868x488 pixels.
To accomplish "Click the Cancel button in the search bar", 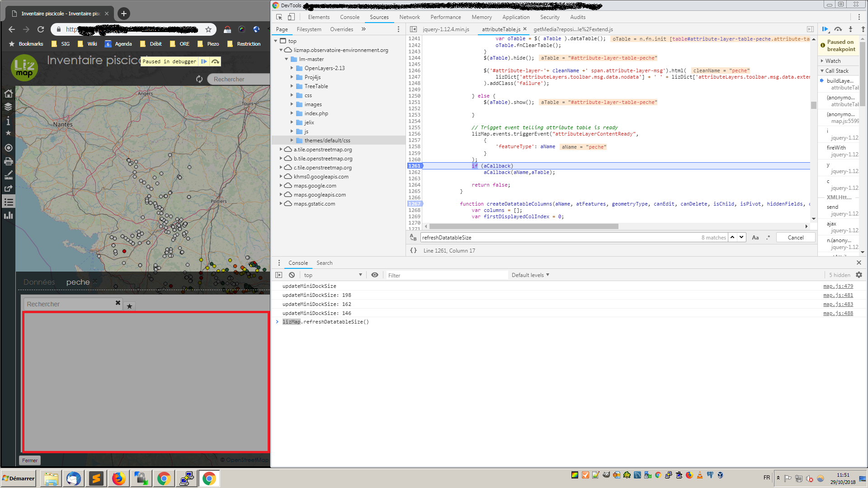I will [x=795, y=237].
